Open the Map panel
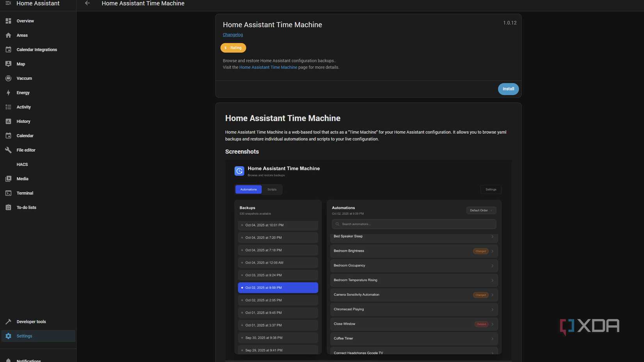 20,64
